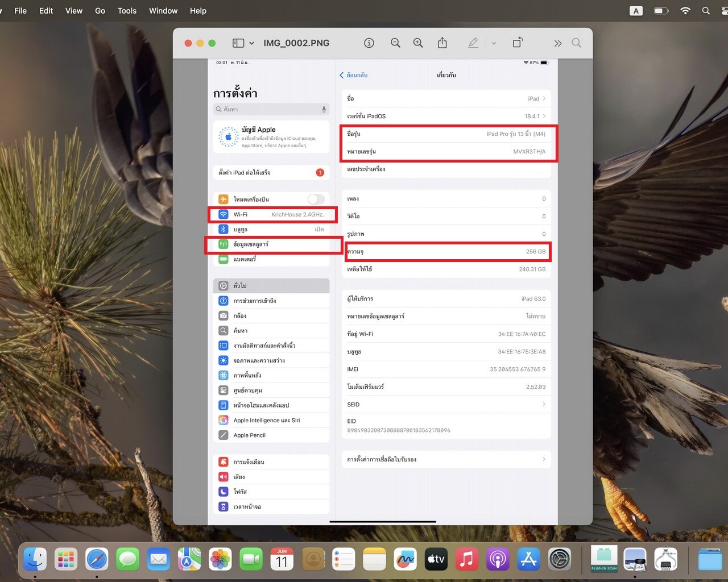Image resolution: width=728 pixels, height=582 pixels.
Task: Click the iPadOS version 18.4.1 value
Action: point(532,117)
